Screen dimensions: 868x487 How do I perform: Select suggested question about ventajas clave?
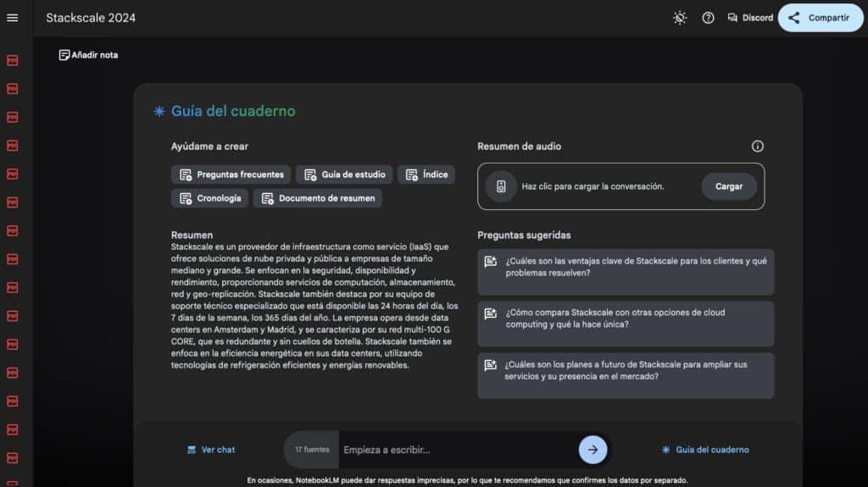click(x=626, y=272)
